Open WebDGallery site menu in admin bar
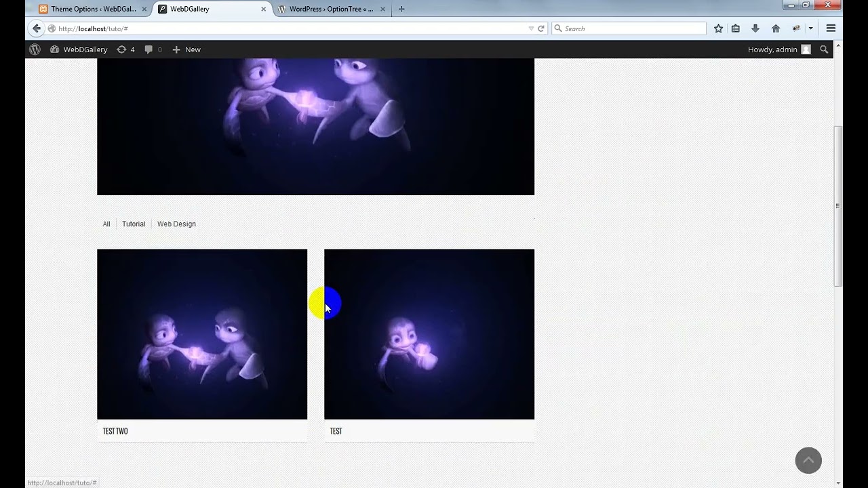Image resolution: width=868 pixels, height=488 pixels. pyautogui.click(x=79, y=49)
